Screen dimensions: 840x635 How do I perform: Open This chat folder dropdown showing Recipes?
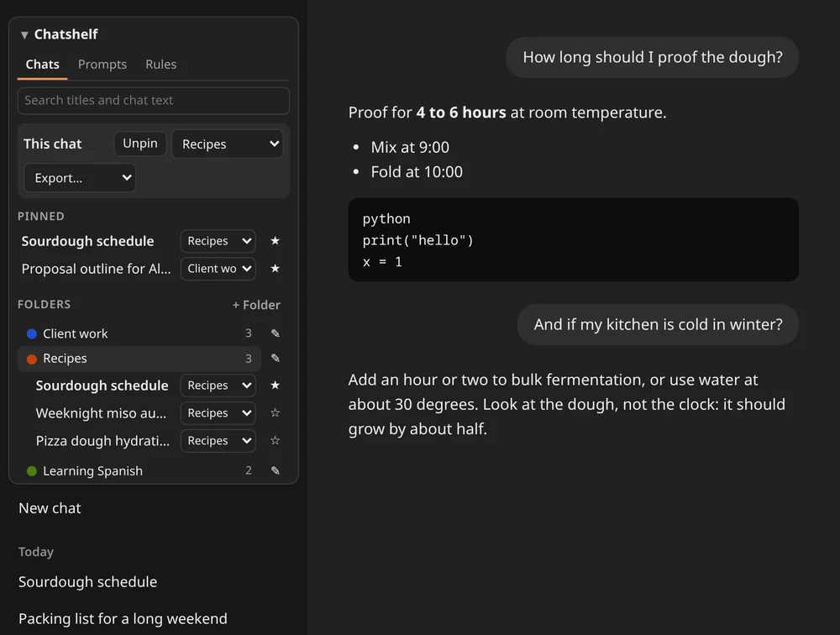point(227,144)
